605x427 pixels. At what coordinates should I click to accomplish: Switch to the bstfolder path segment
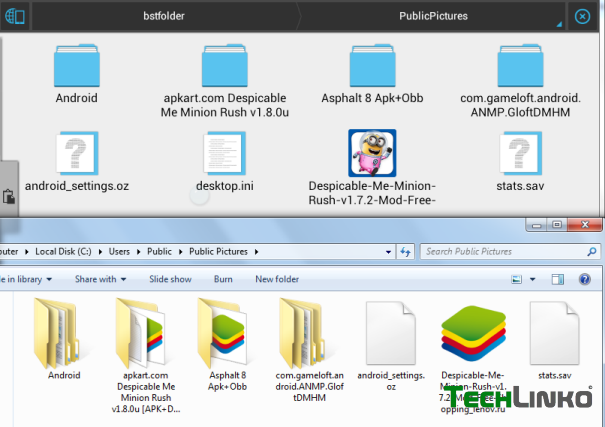pos(164,16)
